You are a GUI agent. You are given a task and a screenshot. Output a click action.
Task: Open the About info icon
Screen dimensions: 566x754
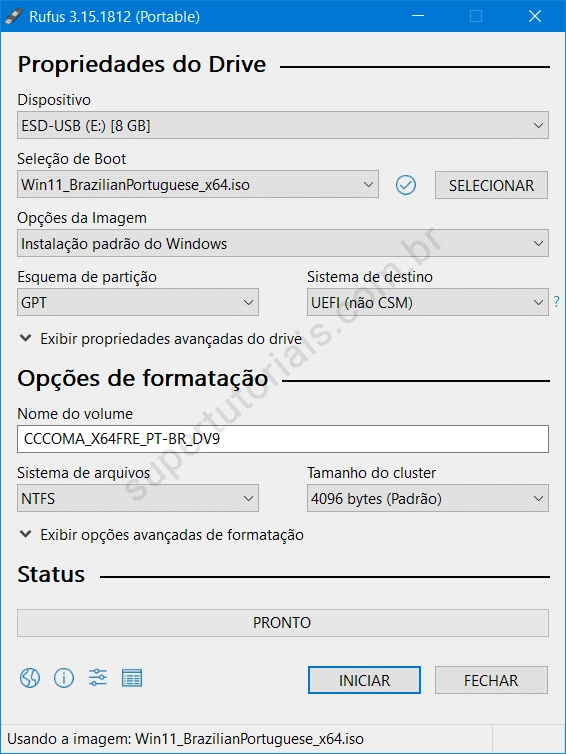pos(64,679)
